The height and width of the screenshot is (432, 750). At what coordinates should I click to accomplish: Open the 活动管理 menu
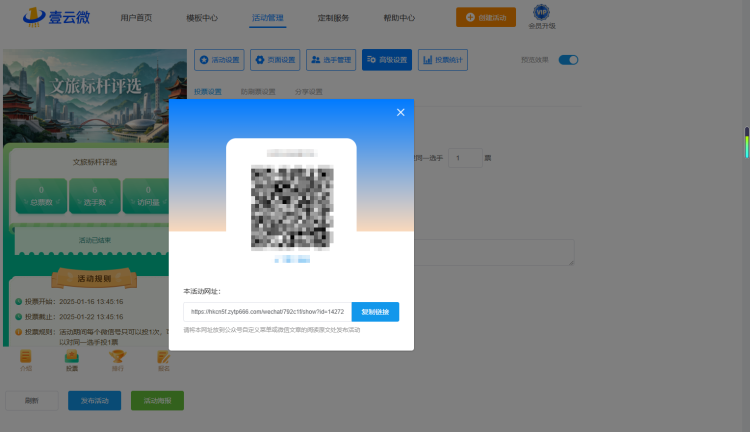(268, 18)
